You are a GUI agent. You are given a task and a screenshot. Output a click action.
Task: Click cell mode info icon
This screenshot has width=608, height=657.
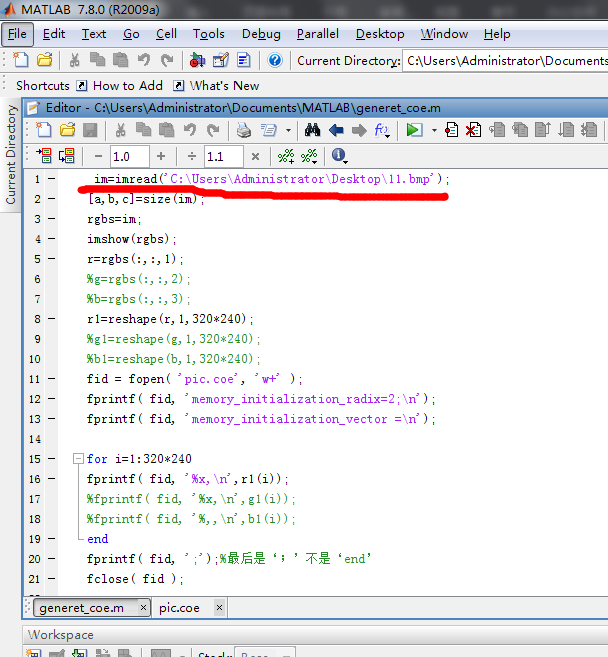tap(339, 156)
